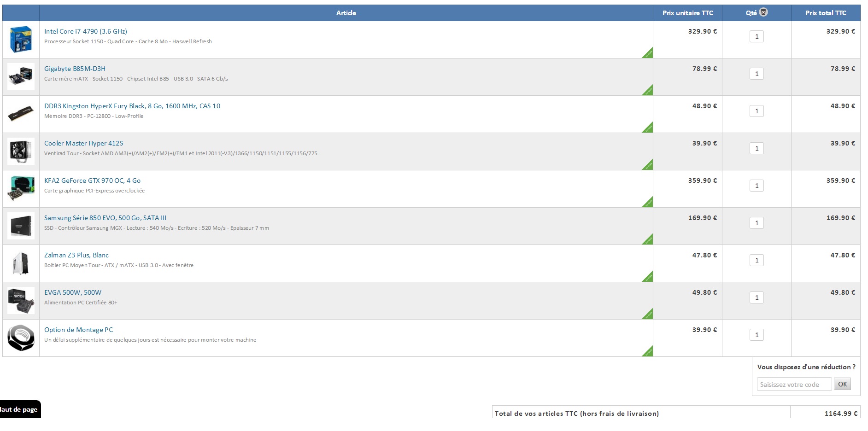Image resolution: width=868 pixels, height=431 pixels.
Task: Edit quantity field for KFA2 GeForce GTX 970
Action: (757, 186)
